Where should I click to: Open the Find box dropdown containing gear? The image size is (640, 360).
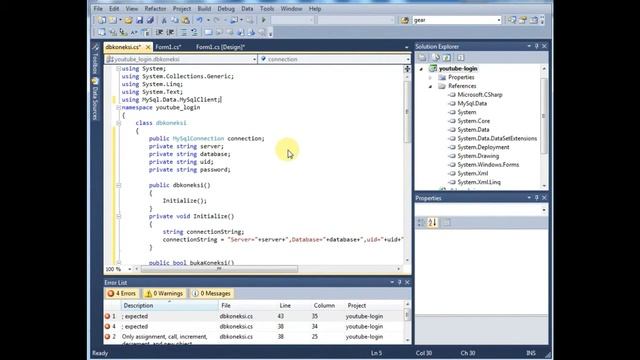coord(498,20)
